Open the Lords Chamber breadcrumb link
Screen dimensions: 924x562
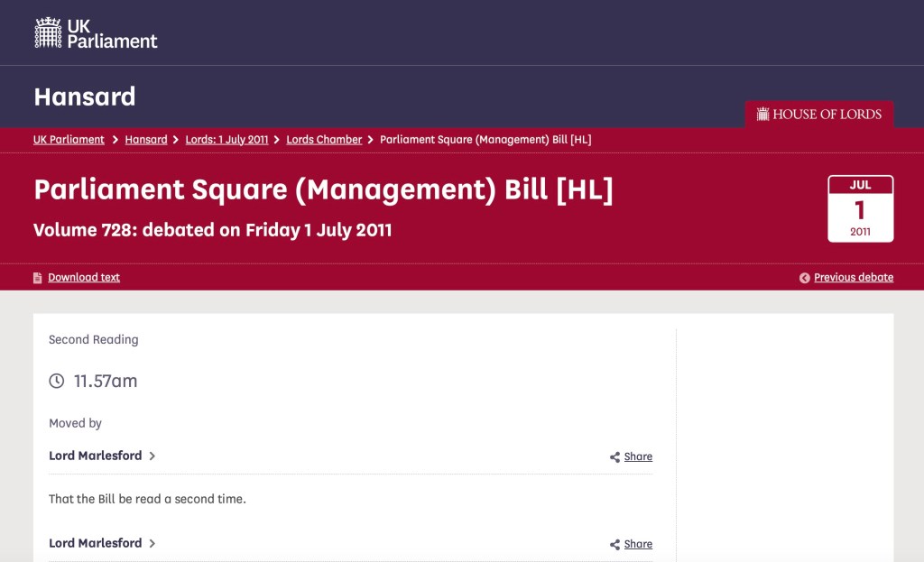[324, 140]
